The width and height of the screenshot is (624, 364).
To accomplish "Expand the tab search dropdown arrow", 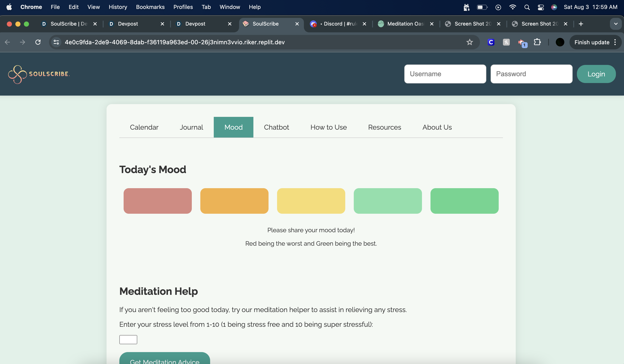I will pyautogui.click(x=615, y=24).
